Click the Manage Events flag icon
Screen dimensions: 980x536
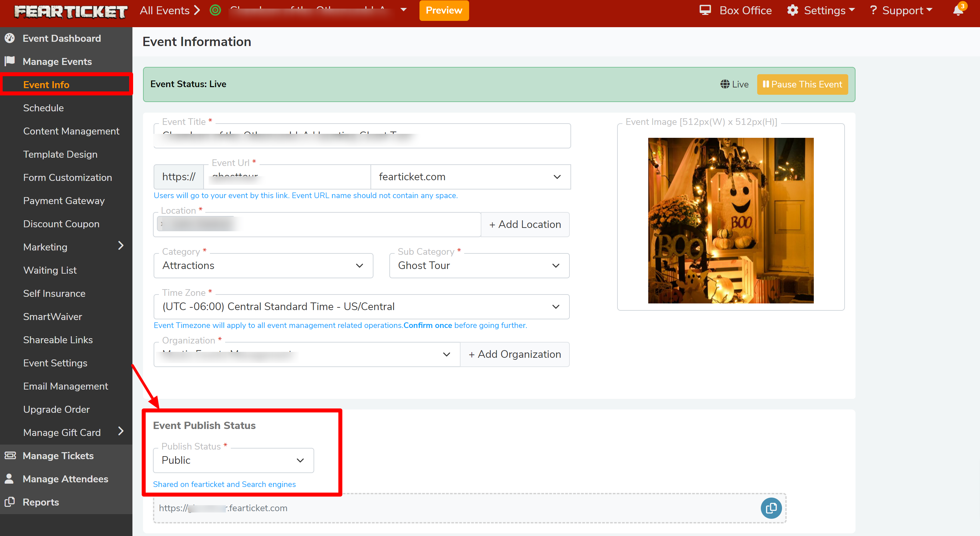click(x=10, y=61)
